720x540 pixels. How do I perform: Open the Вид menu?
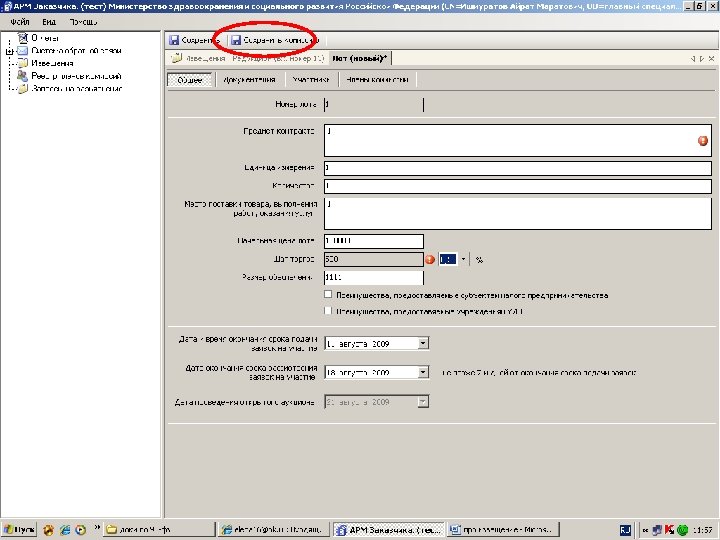pyautogui.click(x=49, y=22)
